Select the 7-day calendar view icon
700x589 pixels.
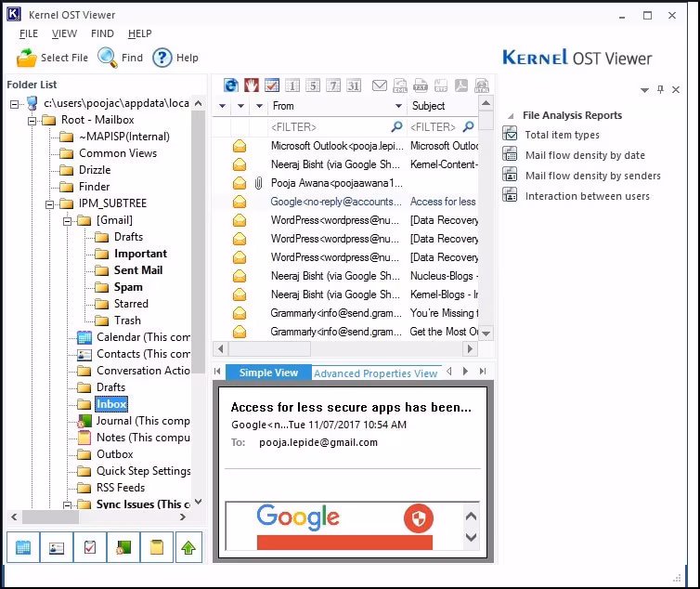point(333,85)
